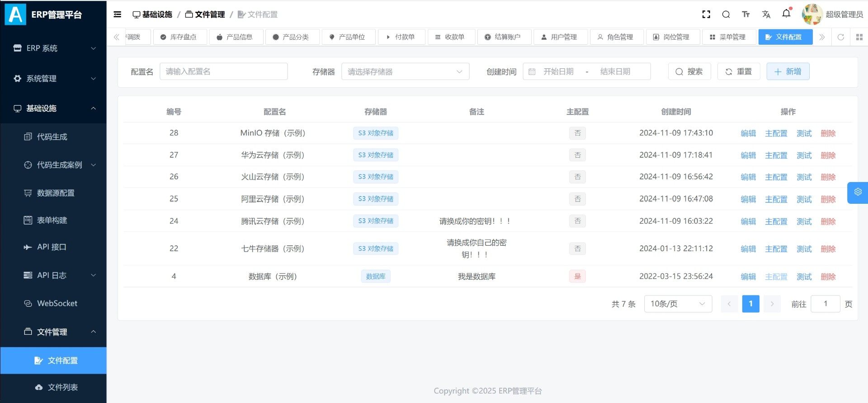Open the language translation switcher
The image size is (868, 403).
click(766, 14)
